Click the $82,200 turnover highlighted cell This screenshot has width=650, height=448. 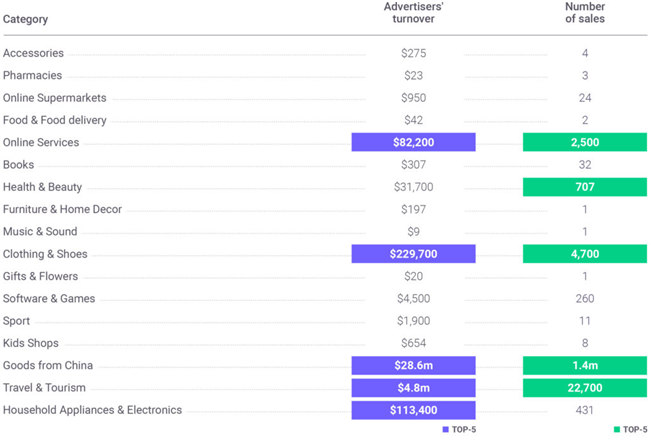413,143
